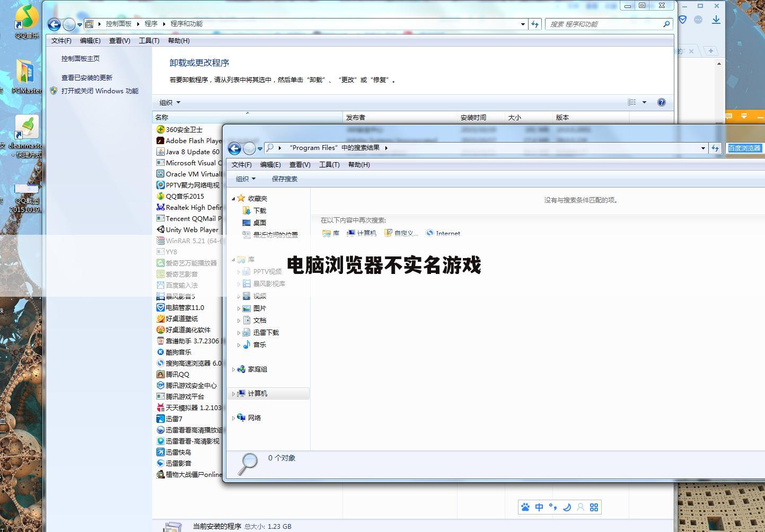Click the Baidu paw icon on IME bar
The height and width of the screenshot is (532, 765).
(525, 507)
